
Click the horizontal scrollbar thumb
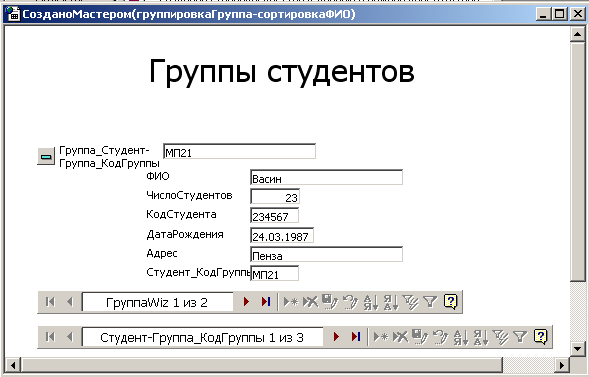click(262, 365)
